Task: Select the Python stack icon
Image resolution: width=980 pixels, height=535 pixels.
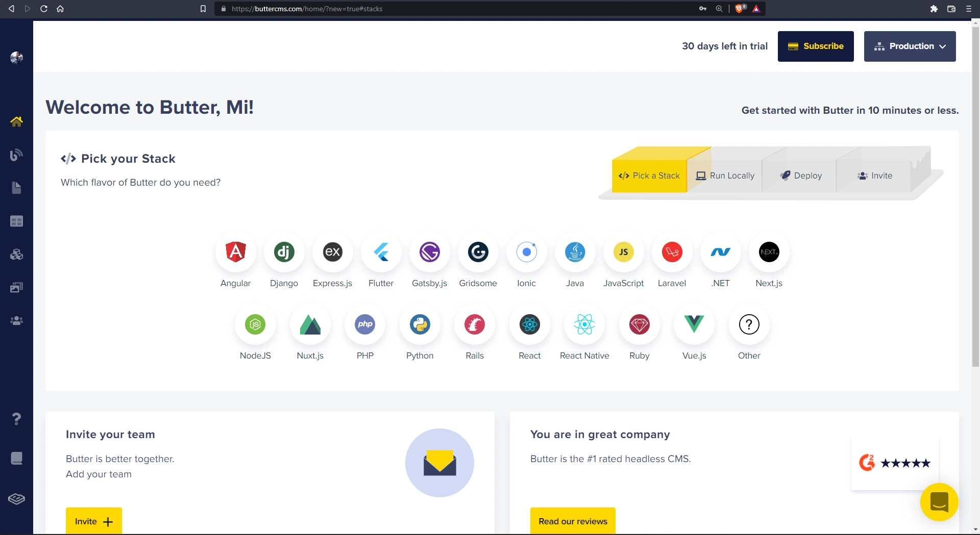Action: (x=420, y=324)
